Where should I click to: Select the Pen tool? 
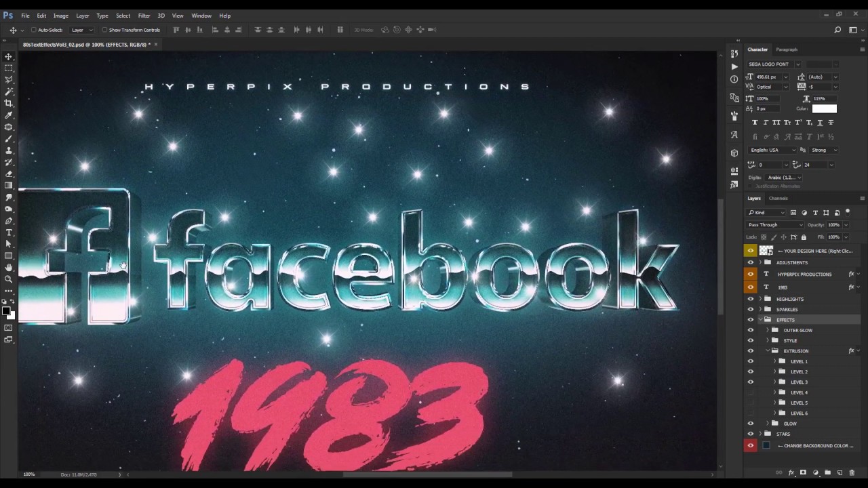click(9, 220)
